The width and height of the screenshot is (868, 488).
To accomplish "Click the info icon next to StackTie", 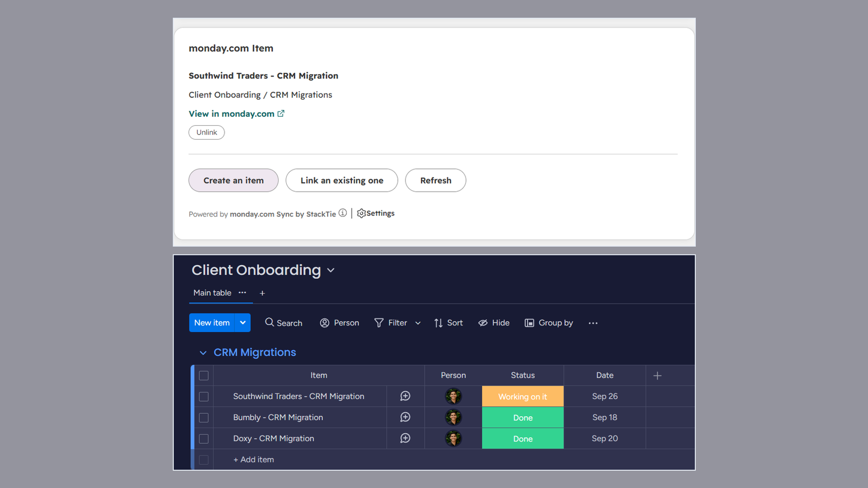I will [343, 213].
